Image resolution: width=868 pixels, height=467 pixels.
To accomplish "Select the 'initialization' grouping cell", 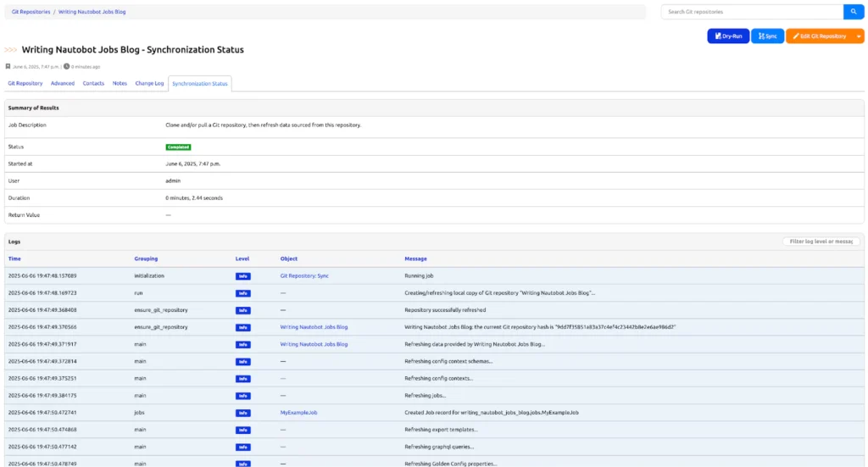I will click(x=149, y=275).
